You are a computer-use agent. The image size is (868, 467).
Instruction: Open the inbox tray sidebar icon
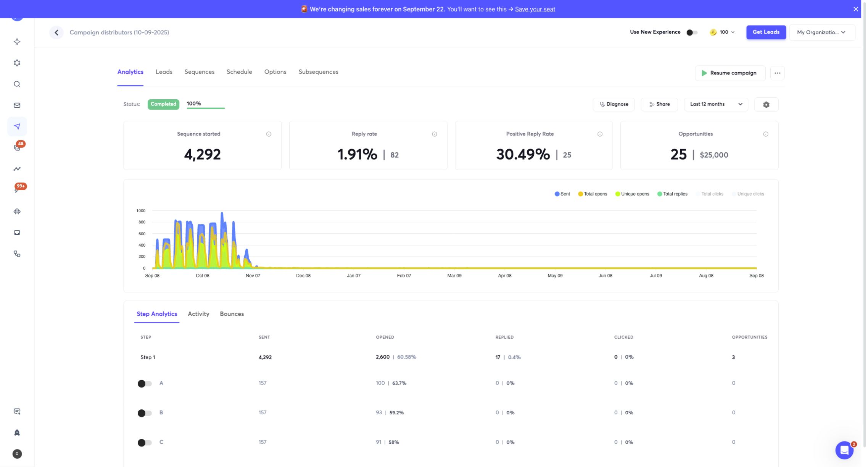point(17,233)
